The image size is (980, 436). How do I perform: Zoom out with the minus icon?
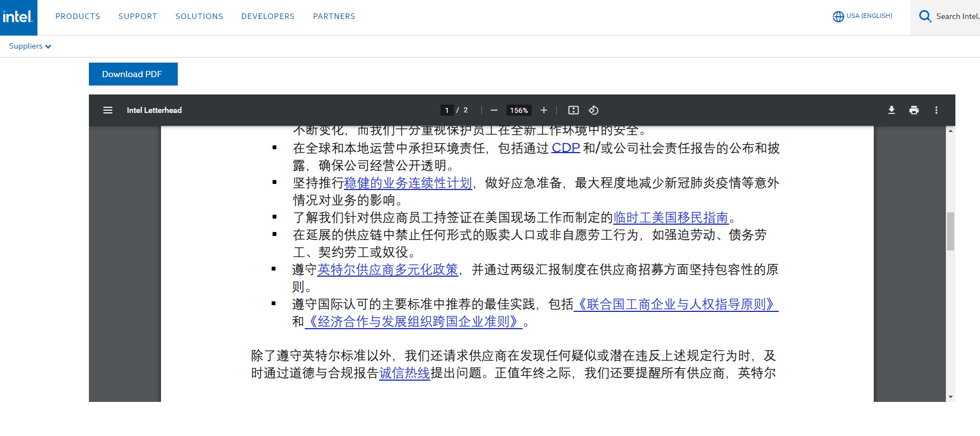pyautogui.click(x=494, y=110)
